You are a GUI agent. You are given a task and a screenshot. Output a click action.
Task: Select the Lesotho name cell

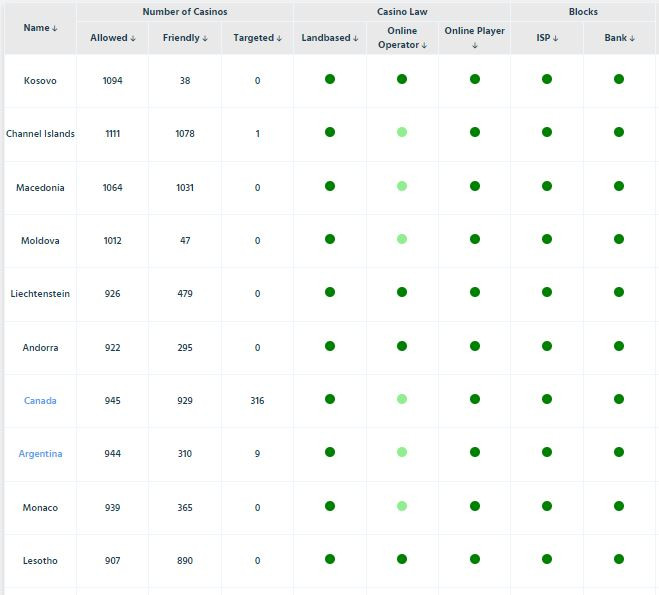(40, 561)
